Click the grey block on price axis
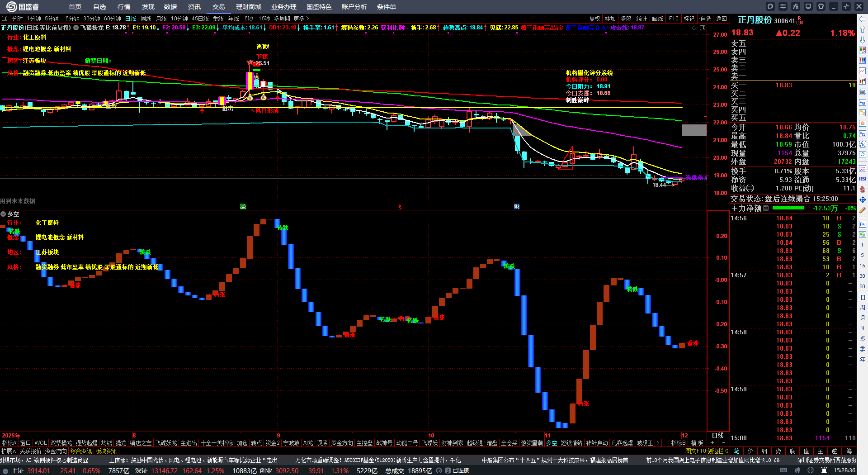The image size is (868, 475). point(694,130)
